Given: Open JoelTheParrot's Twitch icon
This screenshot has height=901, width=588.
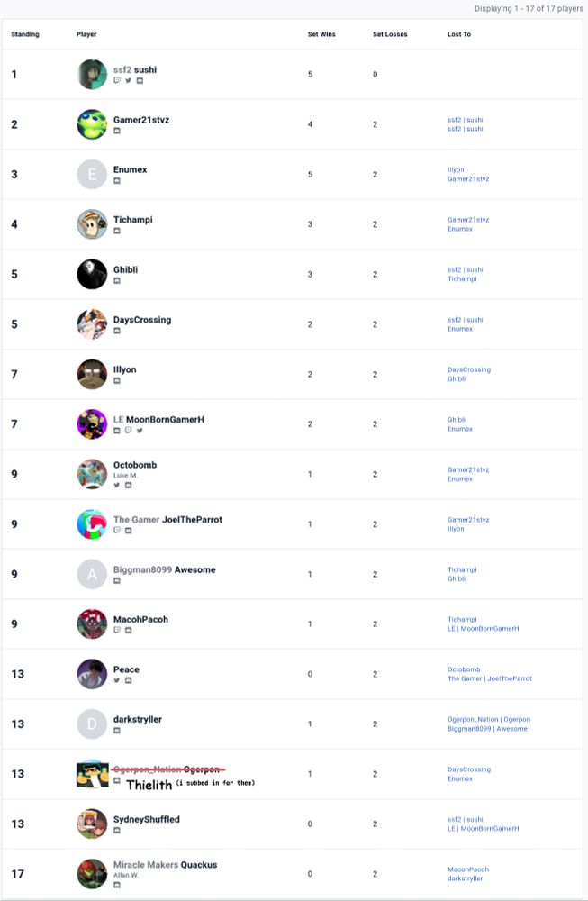Looking at the screenshot, I should click(x=117, y=531).
